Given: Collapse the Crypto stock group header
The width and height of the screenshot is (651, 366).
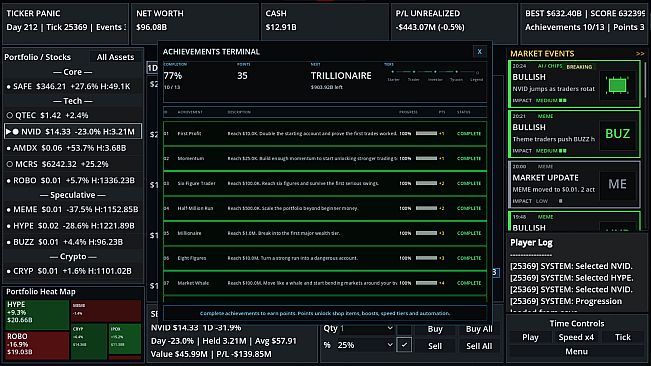Looking at the screenshot, I should point(73,256).
